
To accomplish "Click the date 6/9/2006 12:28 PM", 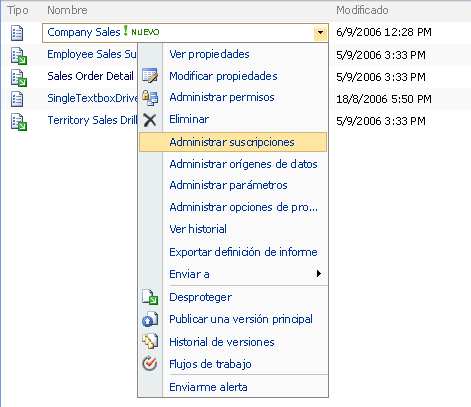I will tap(384, 32).
